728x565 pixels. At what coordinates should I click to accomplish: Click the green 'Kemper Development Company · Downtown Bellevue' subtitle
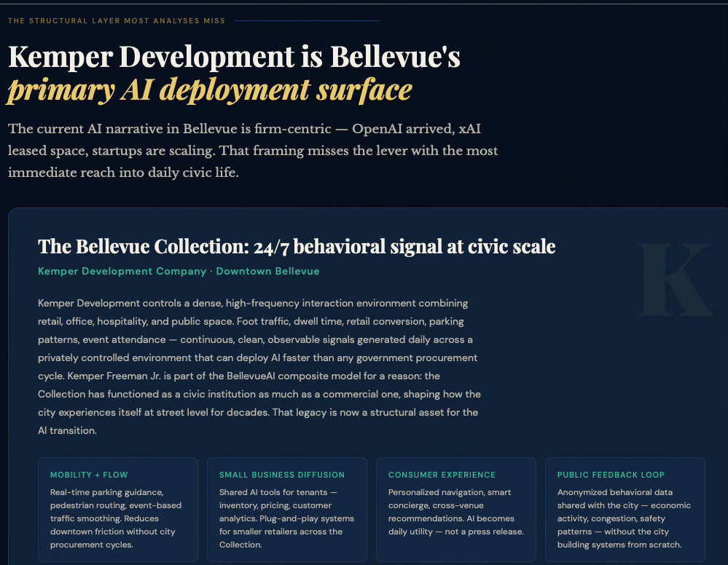click(179, 272)
